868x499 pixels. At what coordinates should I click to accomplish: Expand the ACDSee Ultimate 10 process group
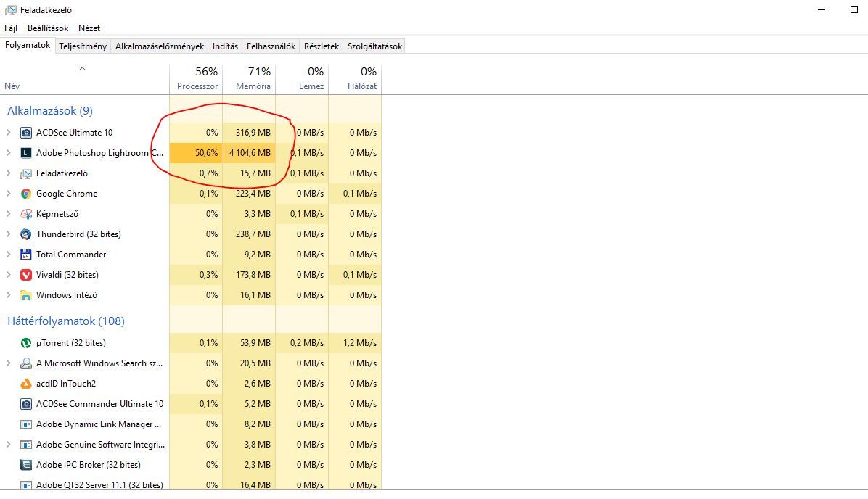(x=9, y=133)
